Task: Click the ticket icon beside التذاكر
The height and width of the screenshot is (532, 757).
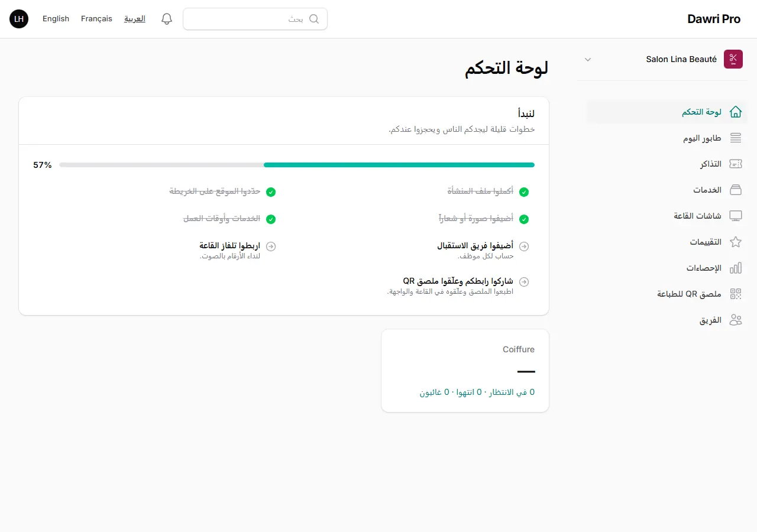Action: (736, 164)
